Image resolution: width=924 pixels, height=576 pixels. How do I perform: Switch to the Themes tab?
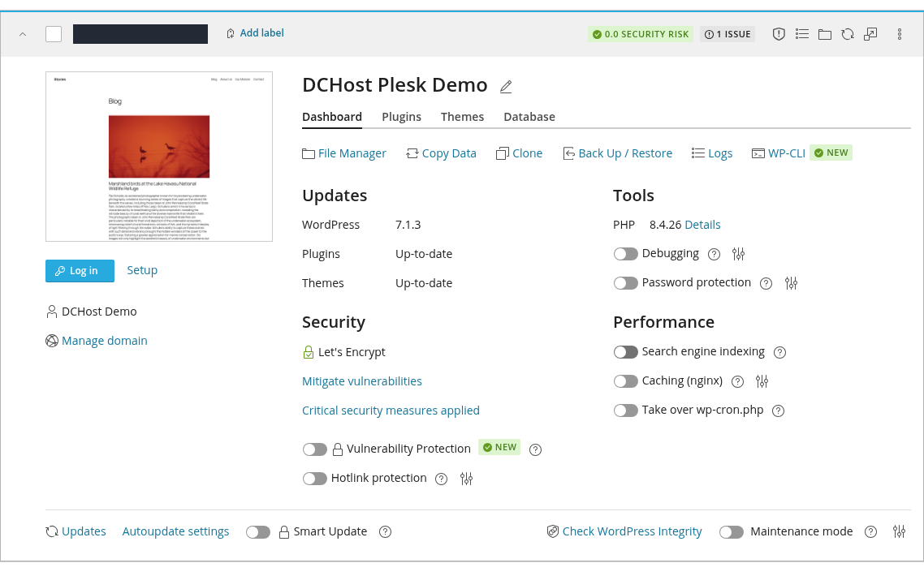(462, 117)
